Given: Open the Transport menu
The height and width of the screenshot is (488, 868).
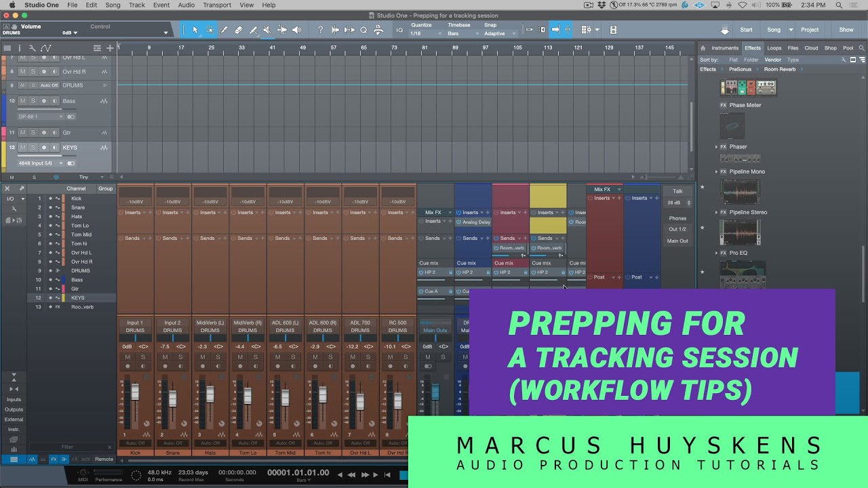Looking at the screenshot, I should tap(217, 5).
